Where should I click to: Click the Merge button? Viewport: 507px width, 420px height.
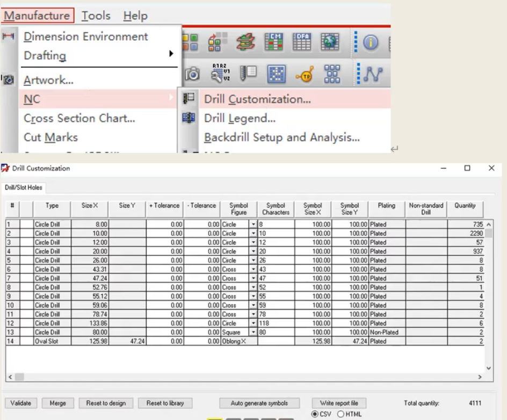click(x=58, y=403)
